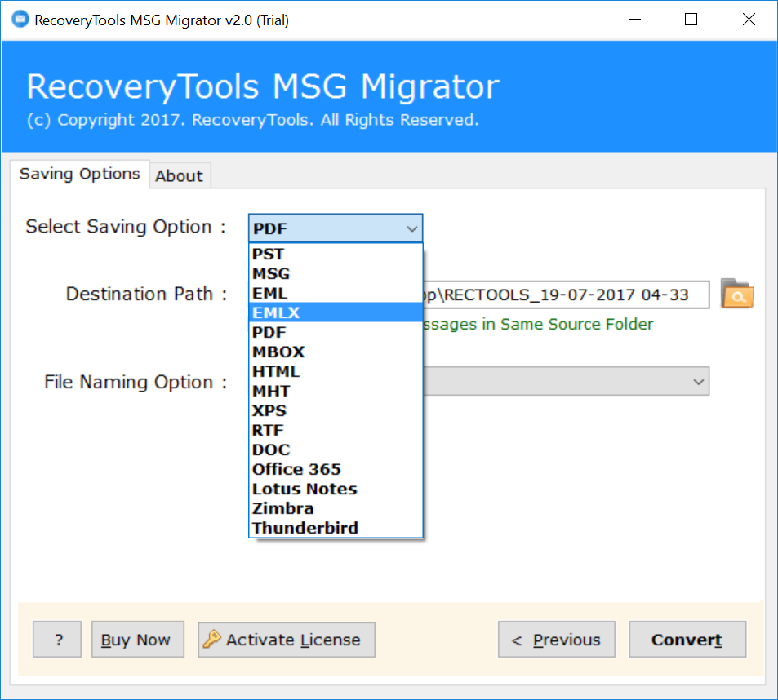Viewport: 778px width, 700px height.
Task: Select RTF from the format list
Action: (x=336, y=430)
